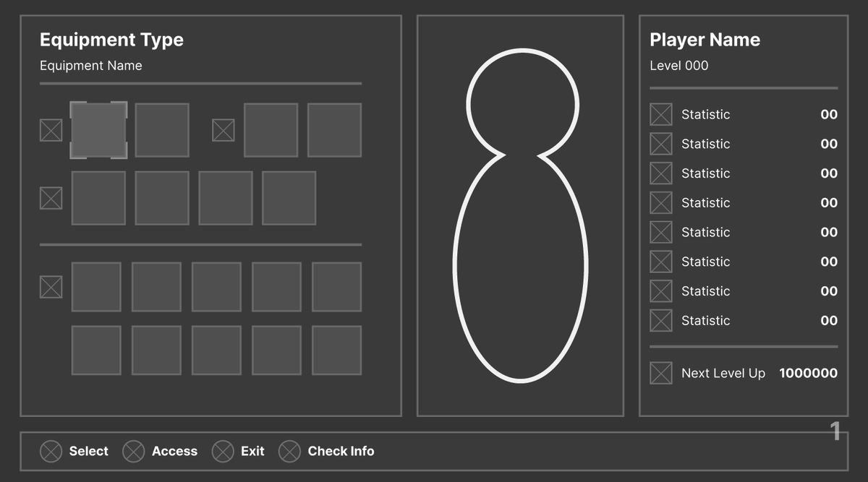Select the last slot in the bottom five-slot row

pos(336,350)
